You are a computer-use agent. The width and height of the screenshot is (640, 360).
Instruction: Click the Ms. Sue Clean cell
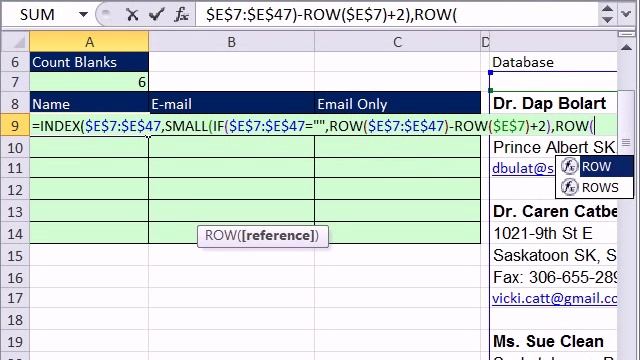[553, 341]
